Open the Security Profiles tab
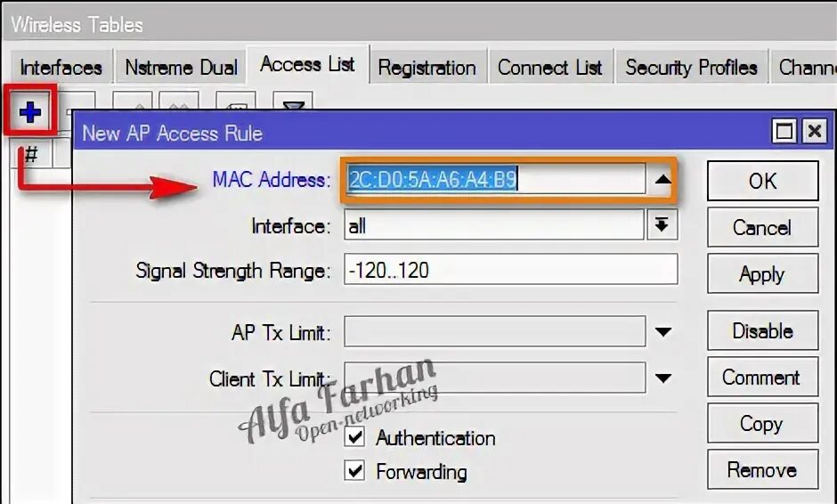 (691, 68)
